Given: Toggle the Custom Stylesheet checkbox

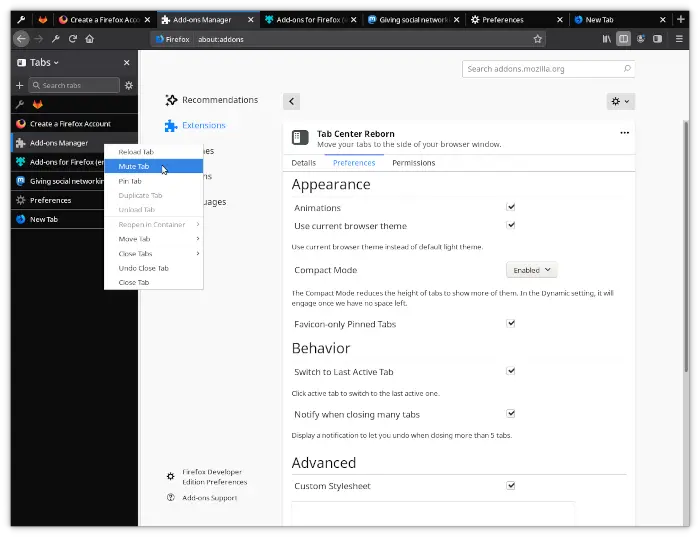Looking at the screenshot, I should pyautogui.click(x=511, y=485).
